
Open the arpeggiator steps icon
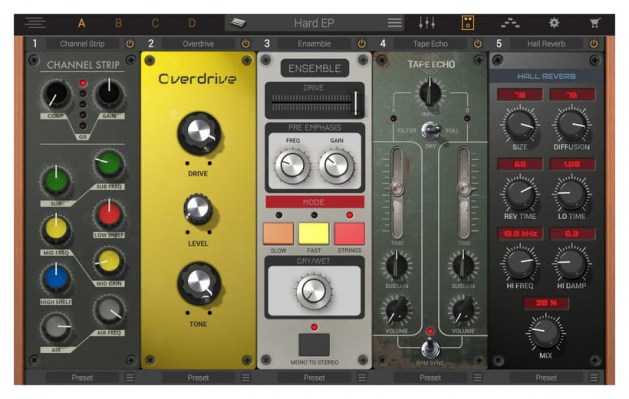(510, 24)
